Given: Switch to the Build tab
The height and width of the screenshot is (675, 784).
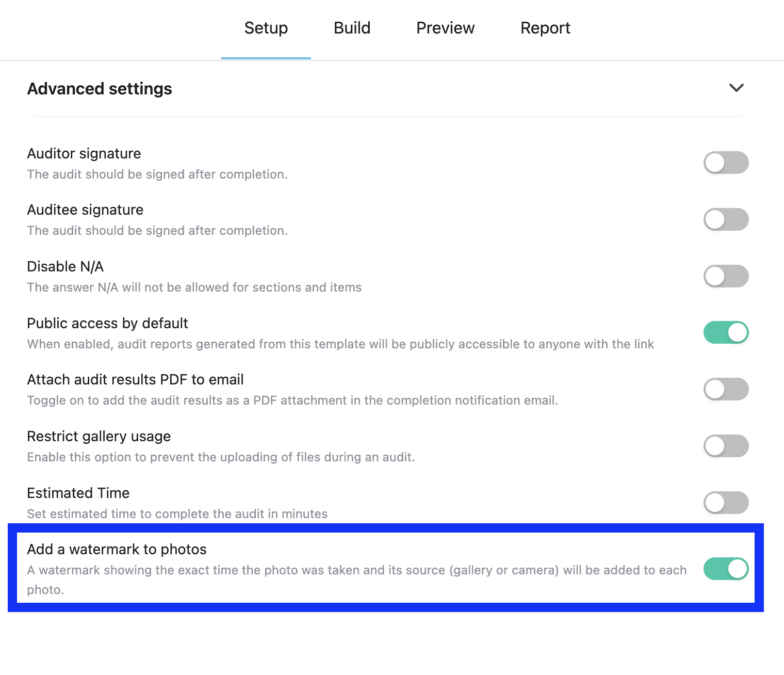Looking at the screenshot, I should tap(352, 28).
